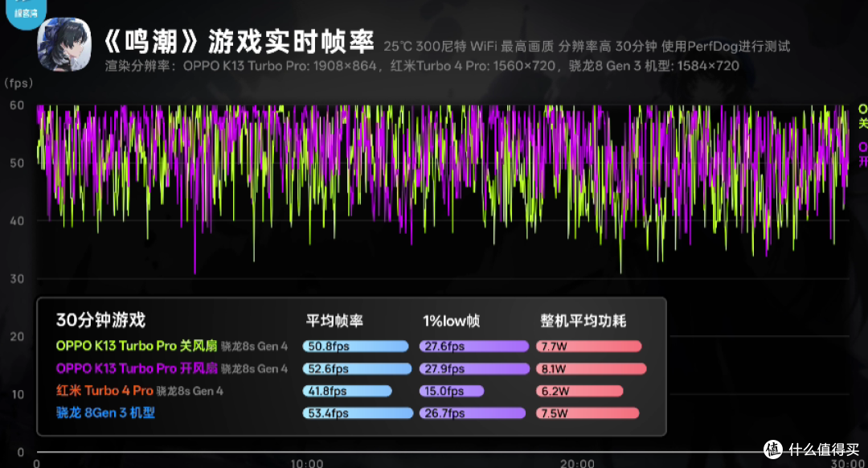Click the 50 mark on the fps axis
Viewport: 868px width, 468px height.
[x=17, y=163]
